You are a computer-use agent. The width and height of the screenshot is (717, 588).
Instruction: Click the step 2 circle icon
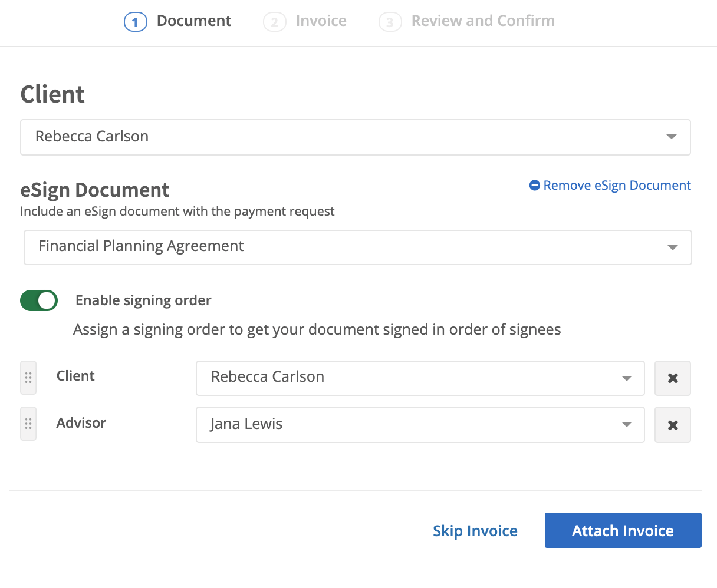coord(274,22)
